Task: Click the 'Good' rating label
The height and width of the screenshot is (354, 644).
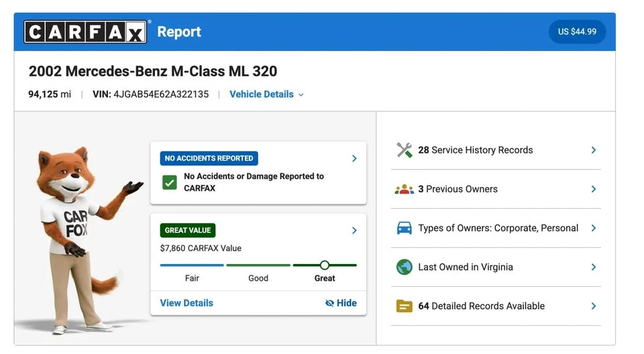Action: click(x=258, y=278)
